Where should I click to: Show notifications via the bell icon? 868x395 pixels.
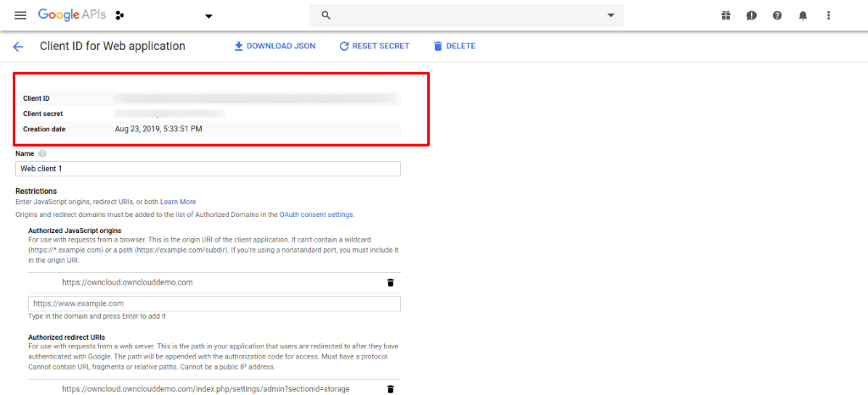pyautogui.click(x=803, y=15)
